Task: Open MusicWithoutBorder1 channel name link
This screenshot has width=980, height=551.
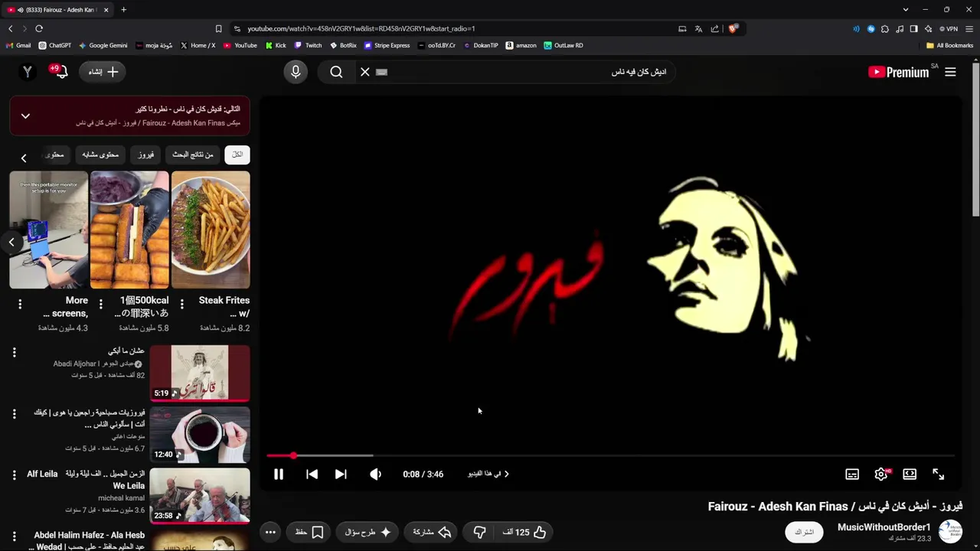Action: coord(884,527)
